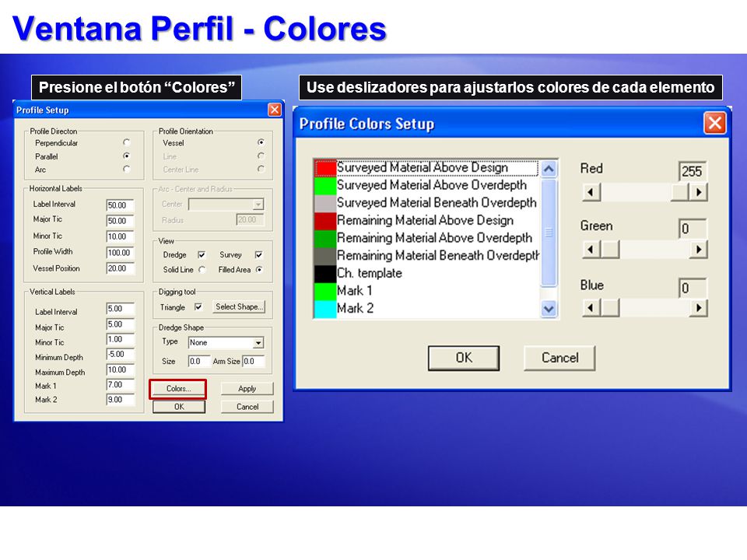747x560 pixels.
Task: Click the Blue slider left arrow
Action: point(591,308)
